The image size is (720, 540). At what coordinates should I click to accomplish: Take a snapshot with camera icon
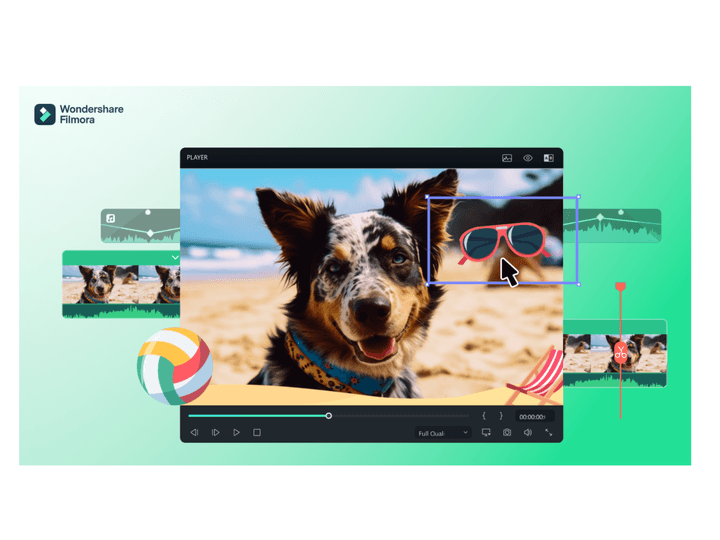coord(507,433)
